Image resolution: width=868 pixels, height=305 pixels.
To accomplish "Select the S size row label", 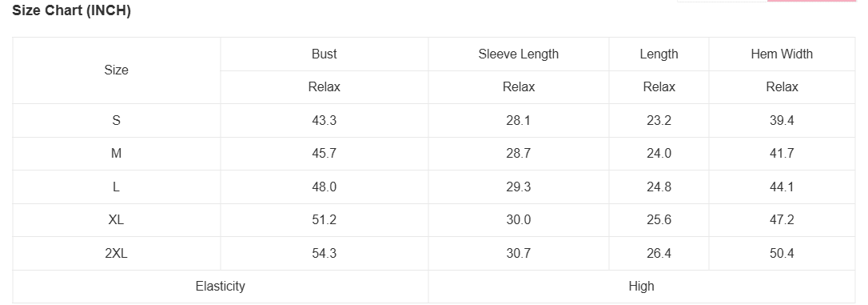I will coord(116,120).
